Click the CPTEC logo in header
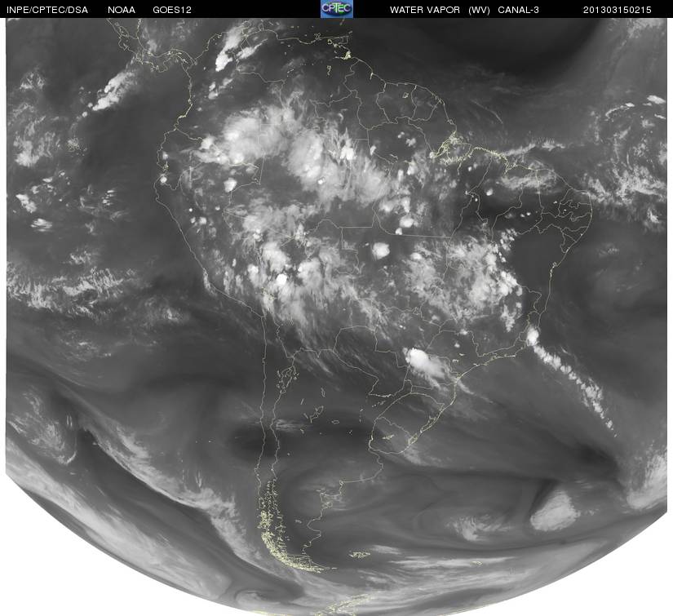This screenshot has height=616, width=673. pyautogui.click(x=337, y=9)
